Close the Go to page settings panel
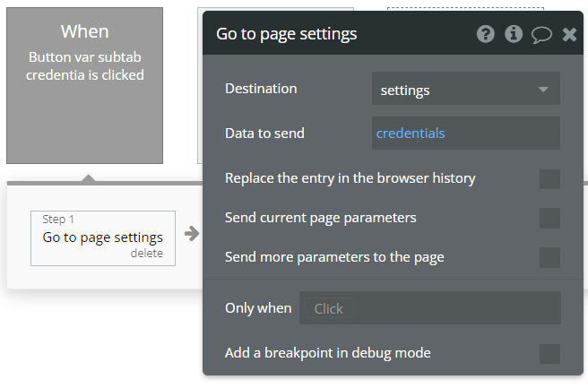Viewport: 588px width, 388px height. coord(569,34)
